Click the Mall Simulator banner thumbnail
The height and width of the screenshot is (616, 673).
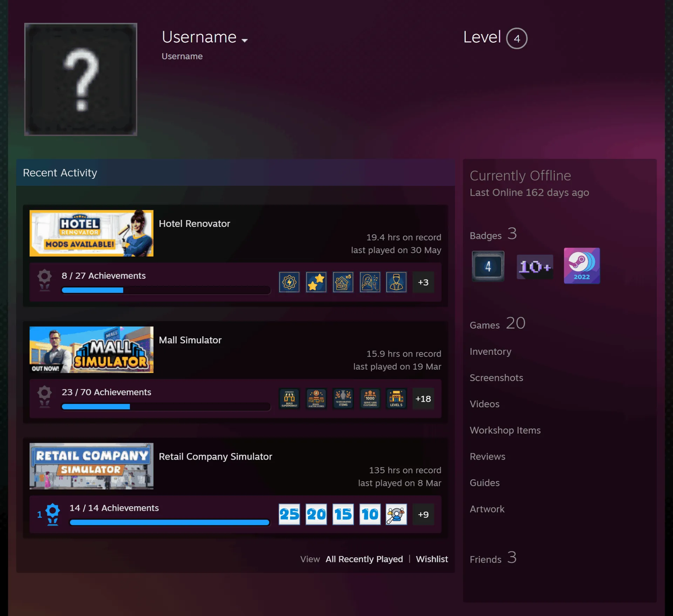tap(91, 350)
